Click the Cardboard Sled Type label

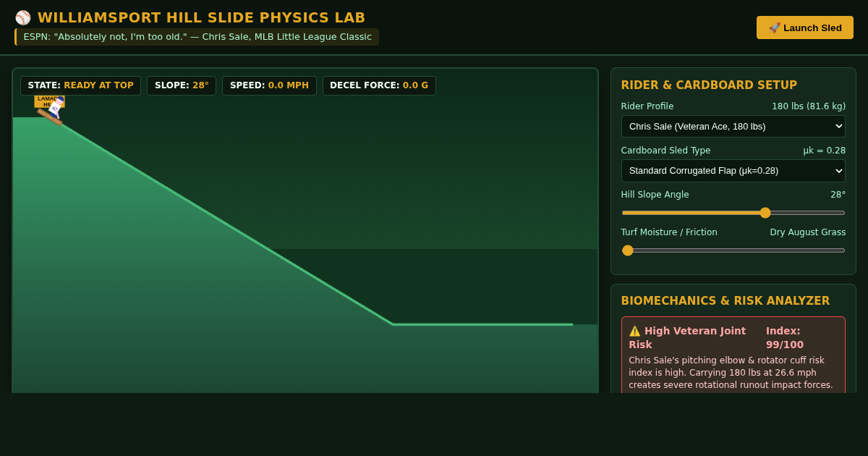pos(665,151)
